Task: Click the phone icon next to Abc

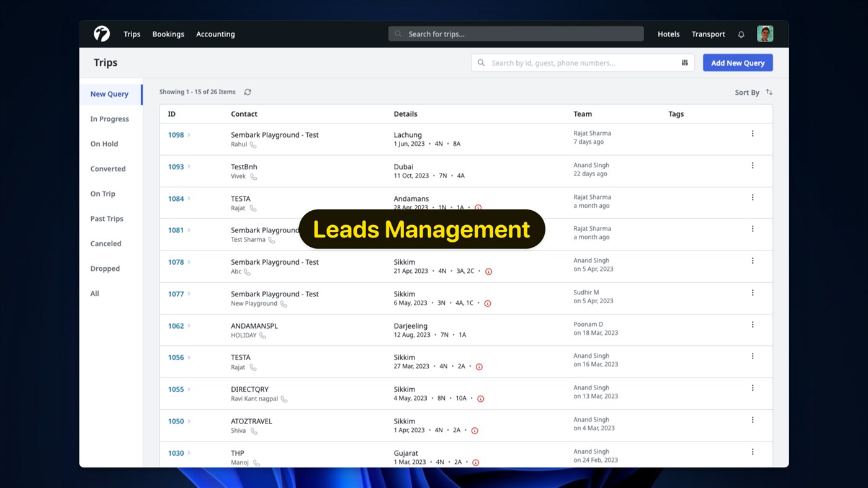Action: click(x=247, y=272)
